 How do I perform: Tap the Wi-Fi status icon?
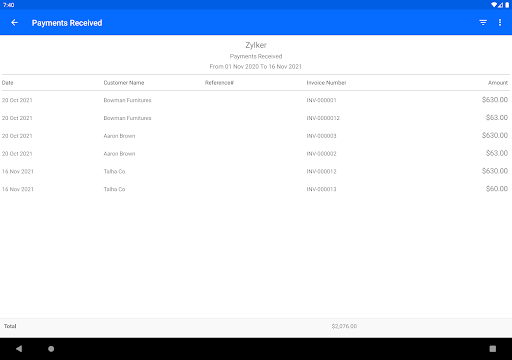[494, 5]
